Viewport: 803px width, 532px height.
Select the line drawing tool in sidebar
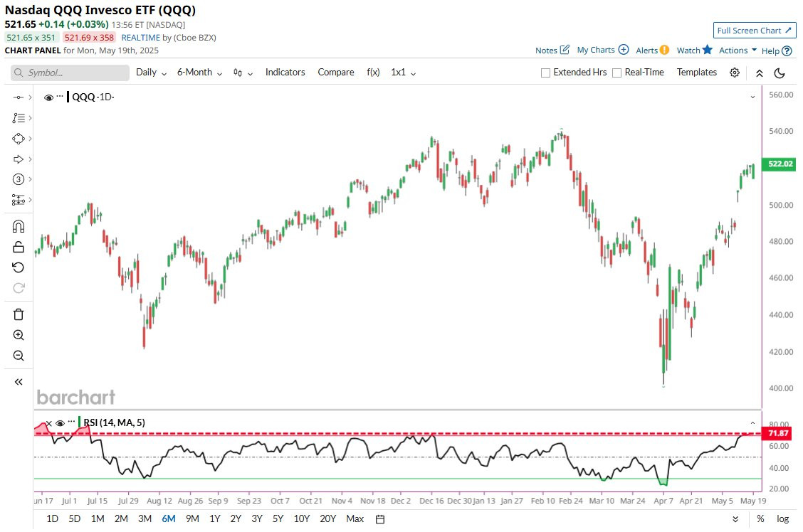tap(19, 97)
